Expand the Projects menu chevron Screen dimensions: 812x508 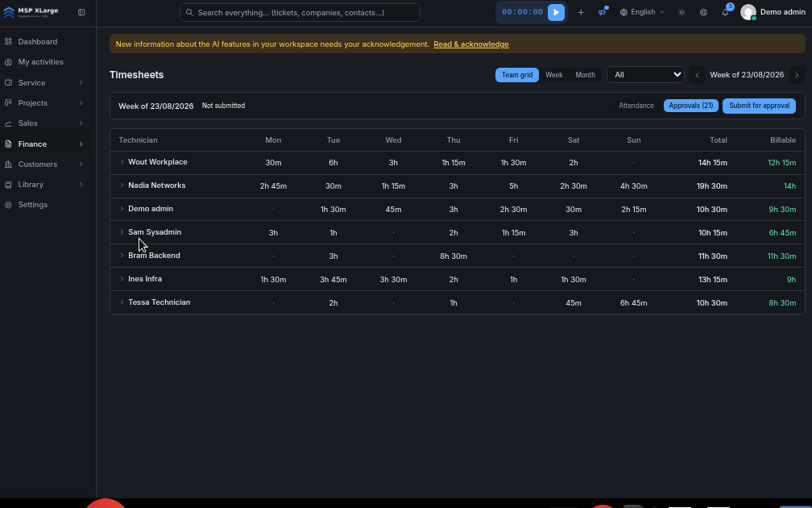coord(81,103)
